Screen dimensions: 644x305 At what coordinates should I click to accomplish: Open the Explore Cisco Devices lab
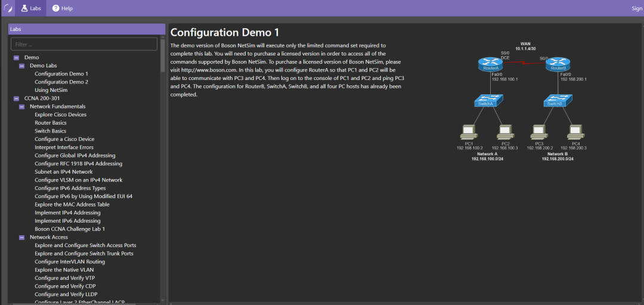point(60,115)
